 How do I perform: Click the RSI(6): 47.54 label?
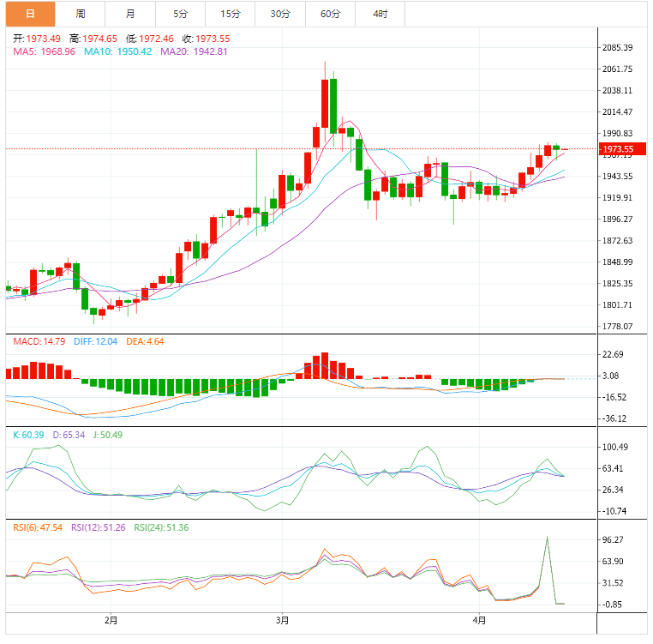(x=38, y=527)
